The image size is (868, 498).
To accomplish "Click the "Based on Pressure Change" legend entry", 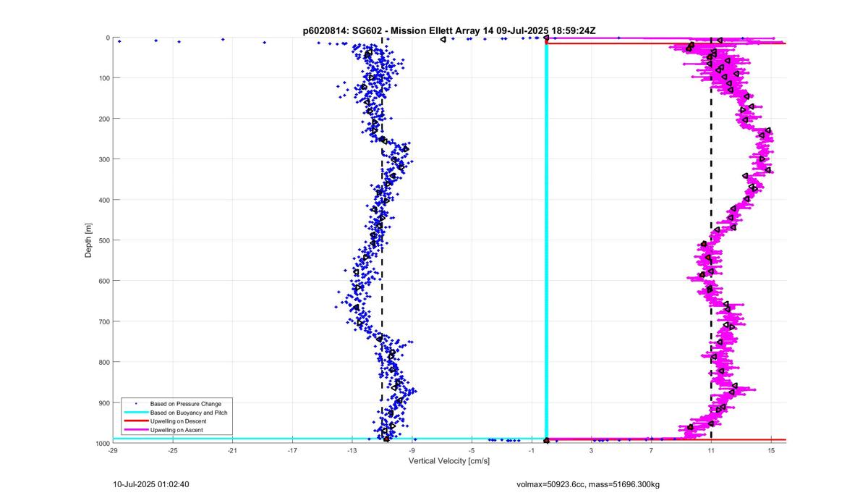I will click(186, 403).
